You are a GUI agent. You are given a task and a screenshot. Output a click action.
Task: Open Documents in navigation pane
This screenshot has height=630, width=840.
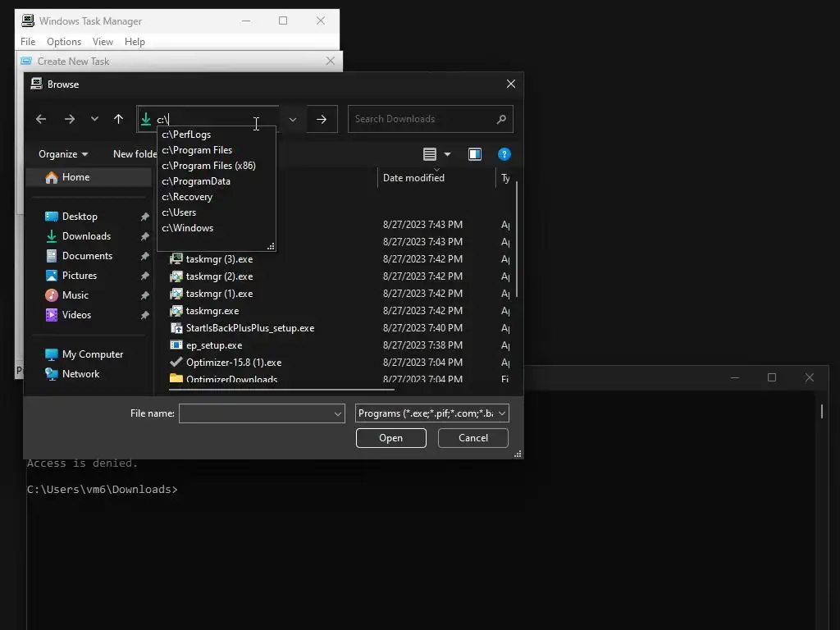[x=87, y=256]
